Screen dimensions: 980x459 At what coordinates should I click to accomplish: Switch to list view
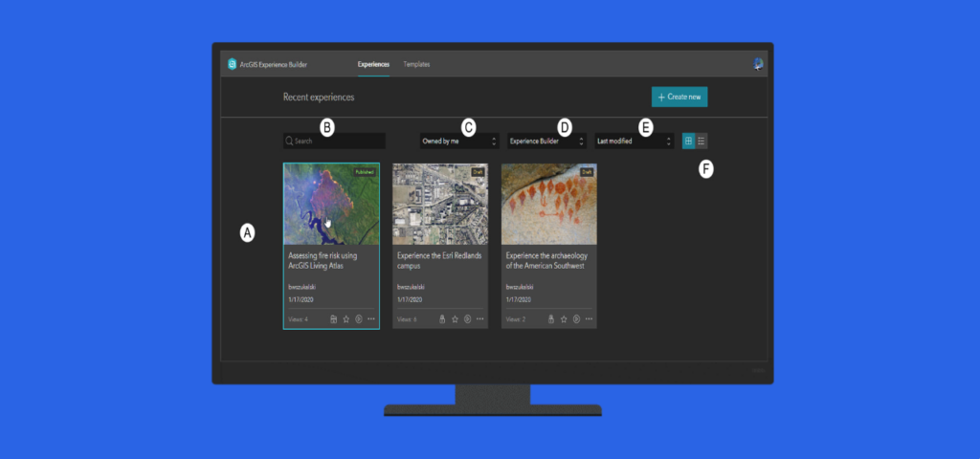pyautogui.click(x=702, y=142)
